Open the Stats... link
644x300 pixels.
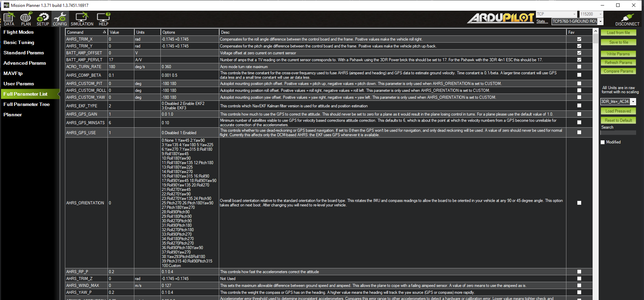click(542, 21)
